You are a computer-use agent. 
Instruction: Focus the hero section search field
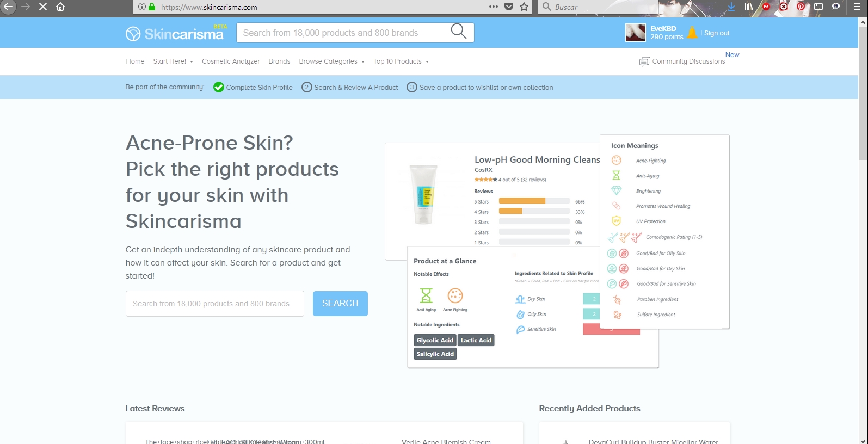tap(215, 304)
